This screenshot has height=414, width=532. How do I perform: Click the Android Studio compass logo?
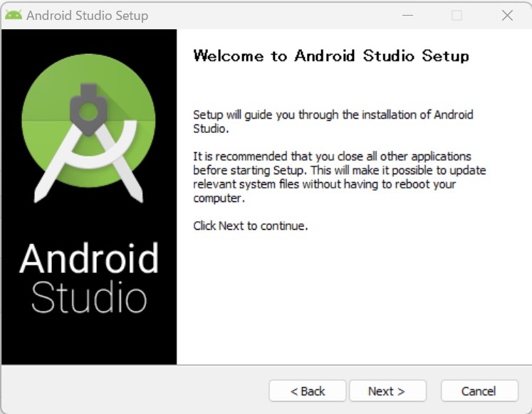(x=88, y=128)
